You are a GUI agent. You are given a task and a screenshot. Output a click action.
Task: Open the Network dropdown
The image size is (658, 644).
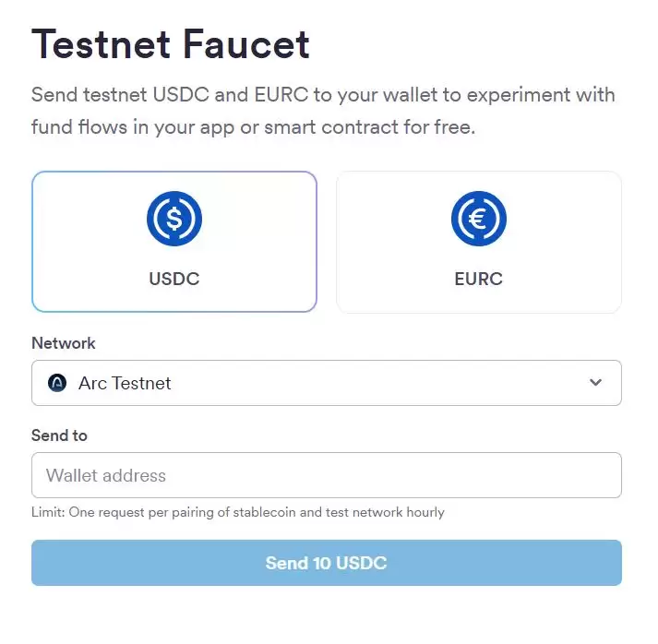coord(327,383)
